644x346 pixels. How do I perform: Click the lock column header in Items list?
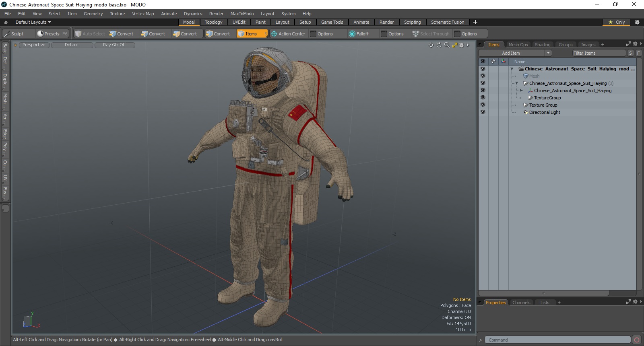click(493, 62)
